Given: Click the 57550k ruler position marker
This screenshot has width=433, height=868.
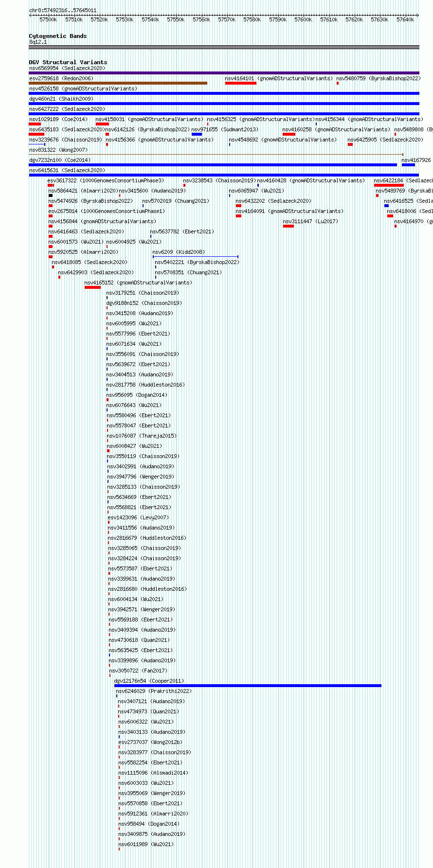Looking at the screenshot, I should [176, 19].
